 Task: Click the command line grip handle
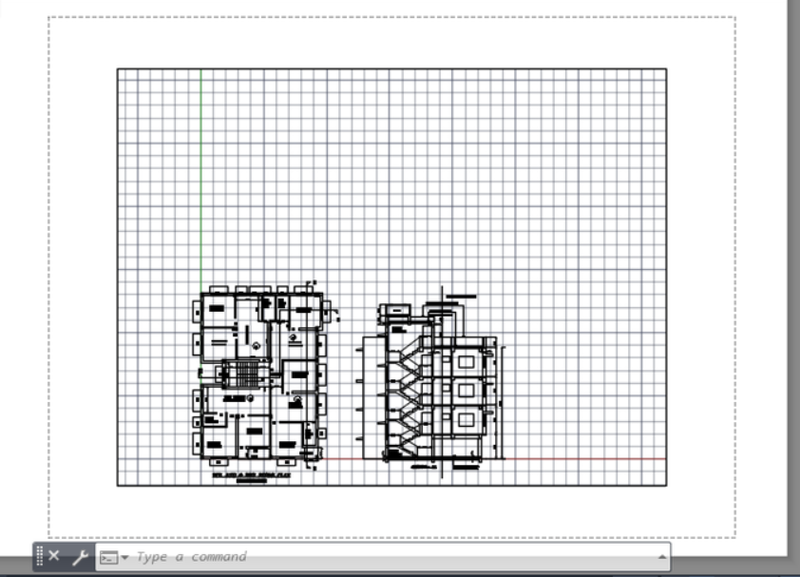tap(40, 556)
